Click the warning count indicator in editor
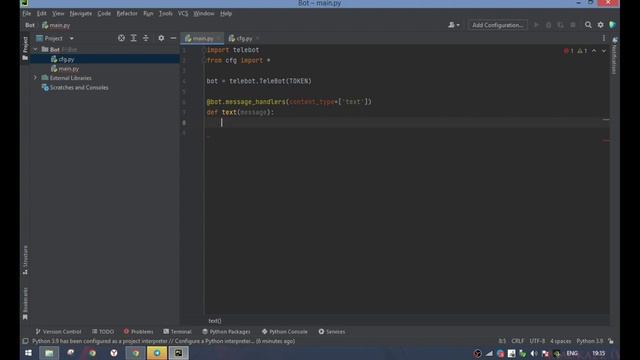The image size is (640, 360). pyautogui.click(x=582, y=51)
